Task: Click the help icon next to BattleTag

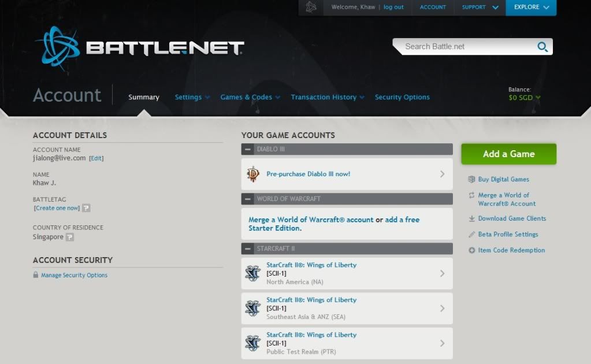Action: coord(86,208)
